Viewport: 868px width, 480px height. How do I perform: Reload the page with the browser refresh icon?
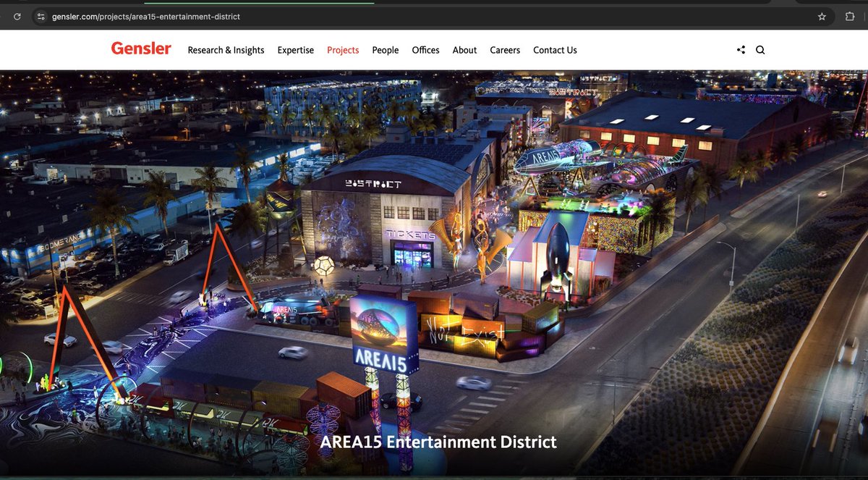click(17, 16)
